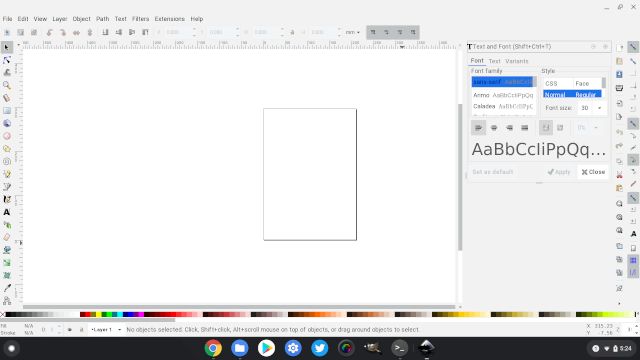This screenshot has width=640, height=360.
Task: Select the Color dropper tool
Action: [7, 288]
